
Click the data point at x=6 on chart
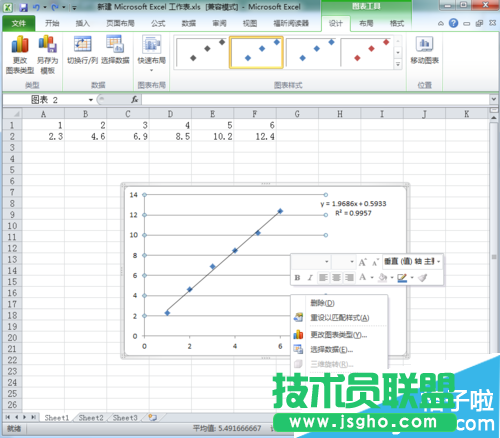pyautogui.click(x=280, y=211)
